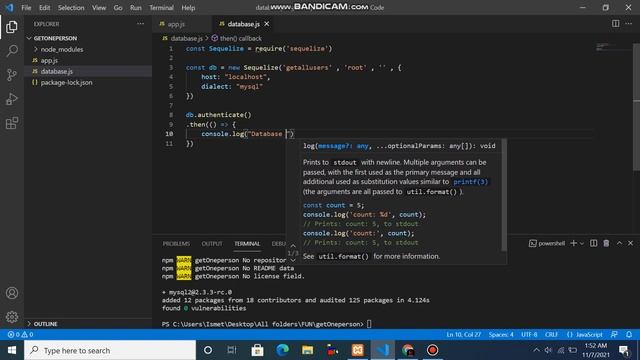Maximize the panel with up chevron

619,243
